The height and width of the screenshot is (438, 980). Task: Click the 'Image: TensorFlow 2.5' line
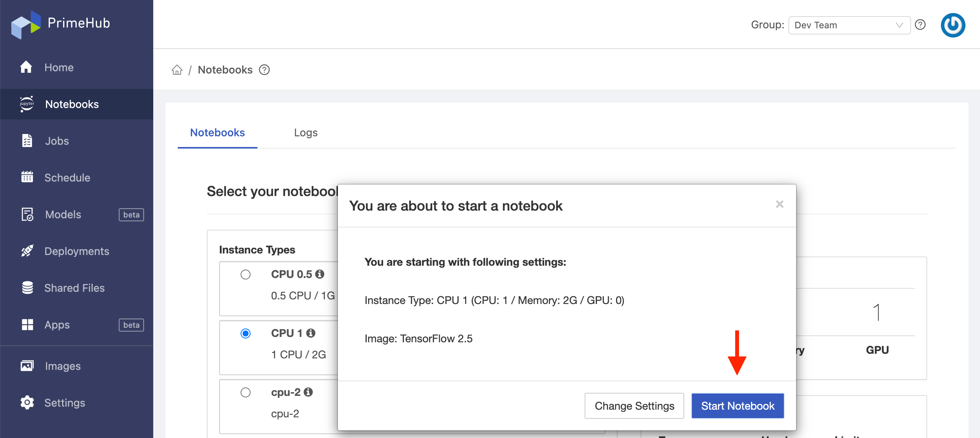[418, 339]
